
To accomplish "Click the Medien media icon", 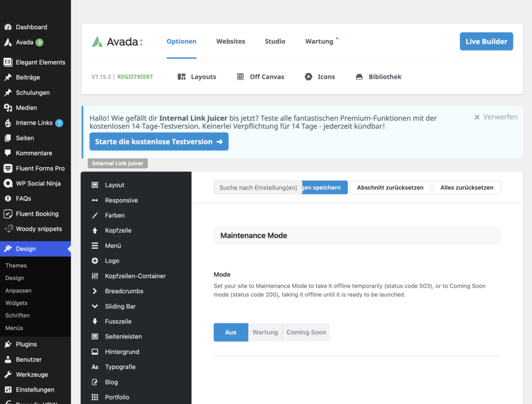I will point(8,107).
